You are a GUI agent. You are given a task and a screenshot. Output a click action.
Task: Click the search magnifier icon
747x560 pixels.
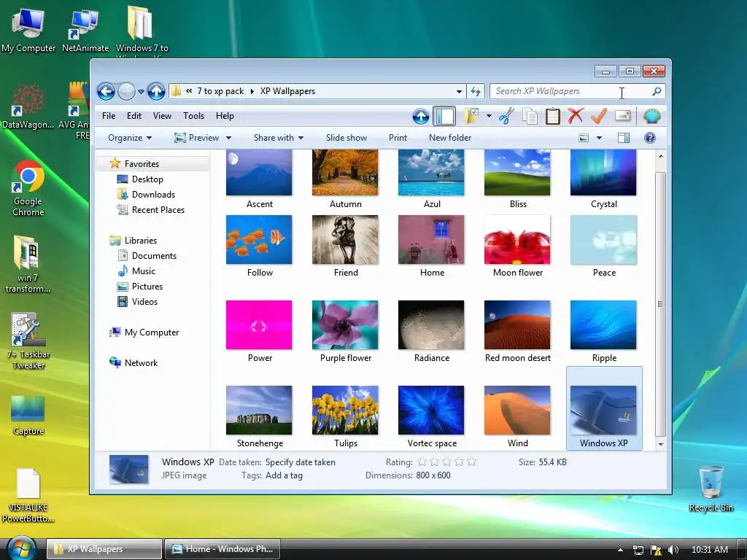657,91
